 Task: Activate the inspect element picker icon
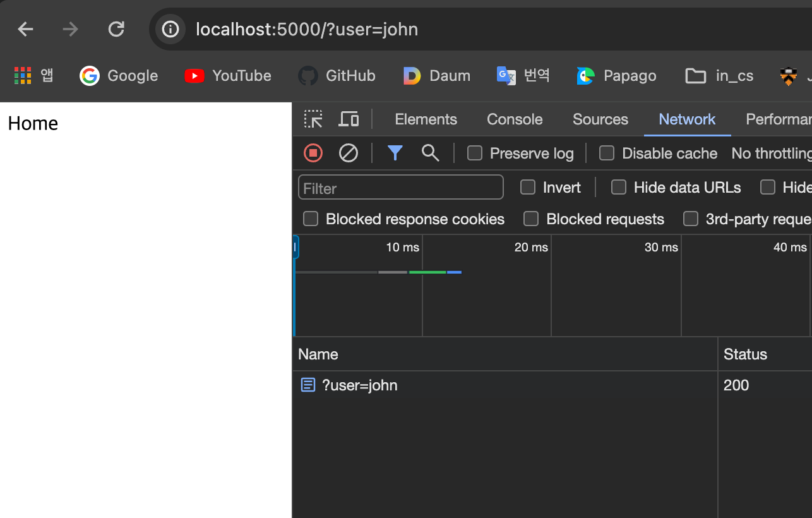[x=313, y=119]
